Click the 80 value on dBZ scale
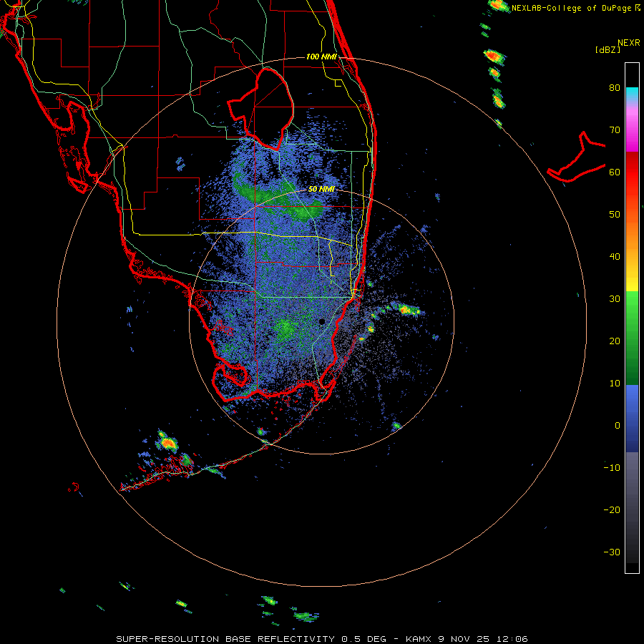Viewport: 644px width, 644px height. (x=615, y=87)
